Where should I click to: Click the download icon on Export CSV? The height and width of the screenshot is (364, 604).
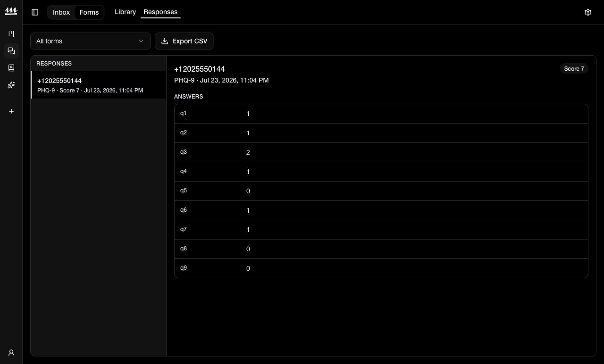coord(165,41)
